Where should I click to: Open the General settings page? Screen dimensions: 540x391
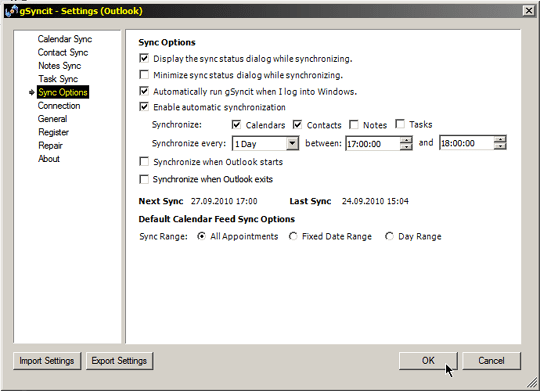click(52, 119)
